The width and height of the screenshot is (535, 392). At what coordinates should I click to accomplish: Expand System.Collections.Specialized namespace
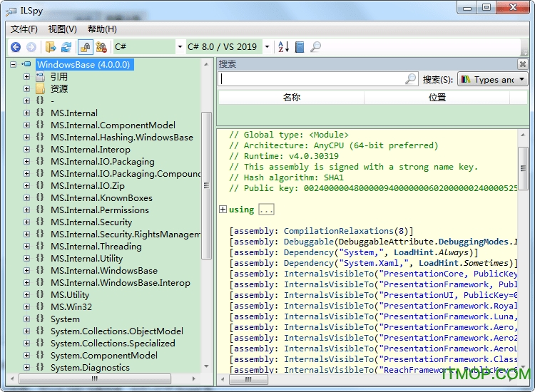coord(26,343)
